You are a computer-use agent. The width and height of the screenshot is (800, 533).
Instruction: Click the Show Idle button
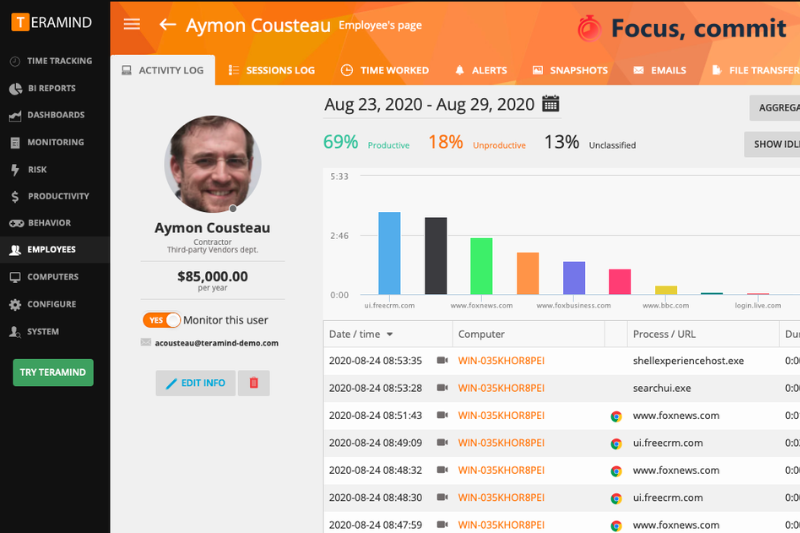coord(772,144)
